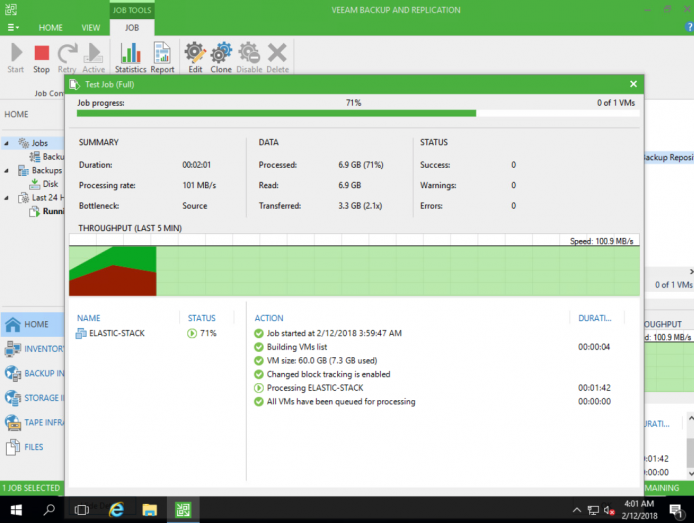Open STORAGE INFRASTRUCTURE navigation pane
Screen dimensions: 694x523
pyautogui.click(x=33, y=398)
